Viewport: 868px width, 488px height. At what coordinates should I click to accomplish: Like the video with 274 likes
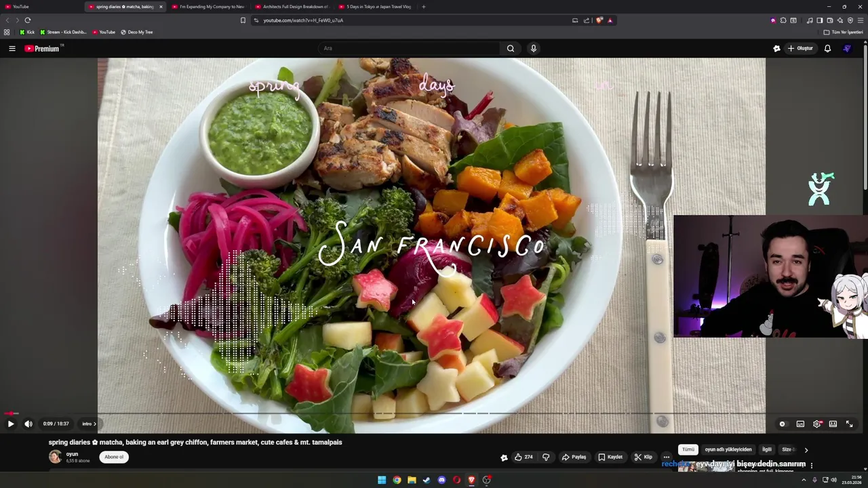(524, 457)
